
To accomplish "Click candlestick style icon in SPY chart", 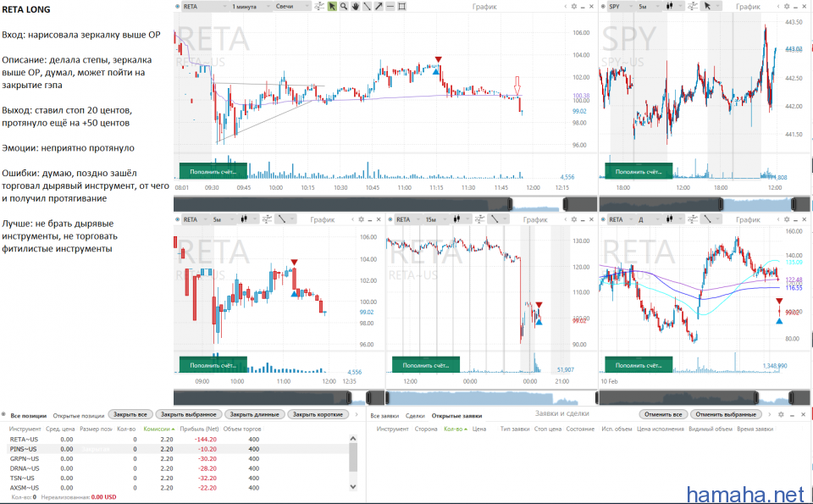I will (669, 6).
